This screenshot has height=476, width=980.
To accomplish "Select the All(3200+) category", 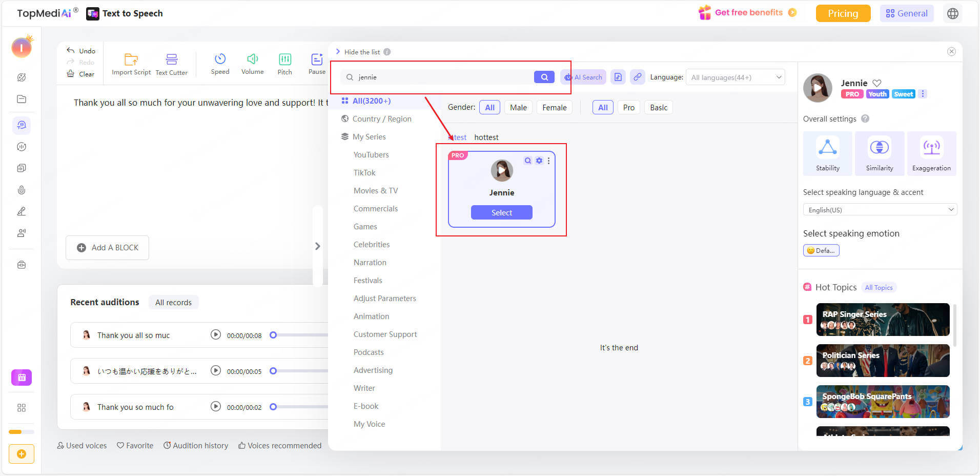I will (x=371, y=101).
